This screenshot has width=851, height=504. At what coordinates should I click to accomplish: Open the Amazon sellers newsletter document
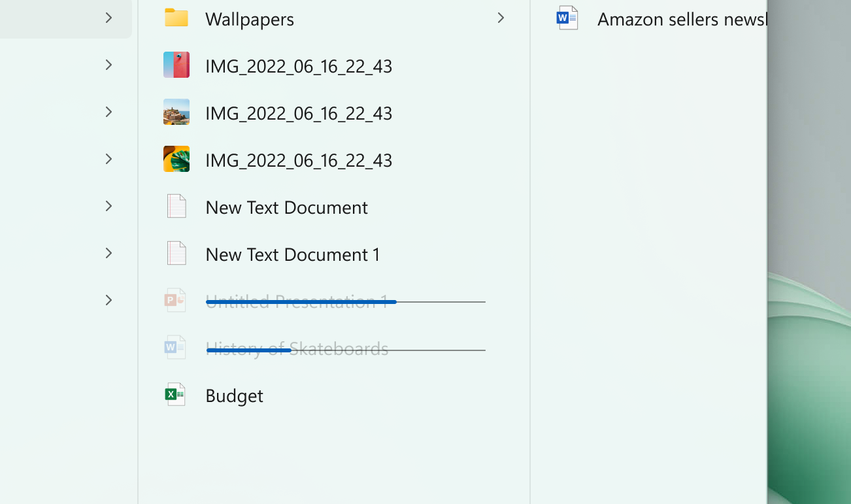(x=682, y=19)
